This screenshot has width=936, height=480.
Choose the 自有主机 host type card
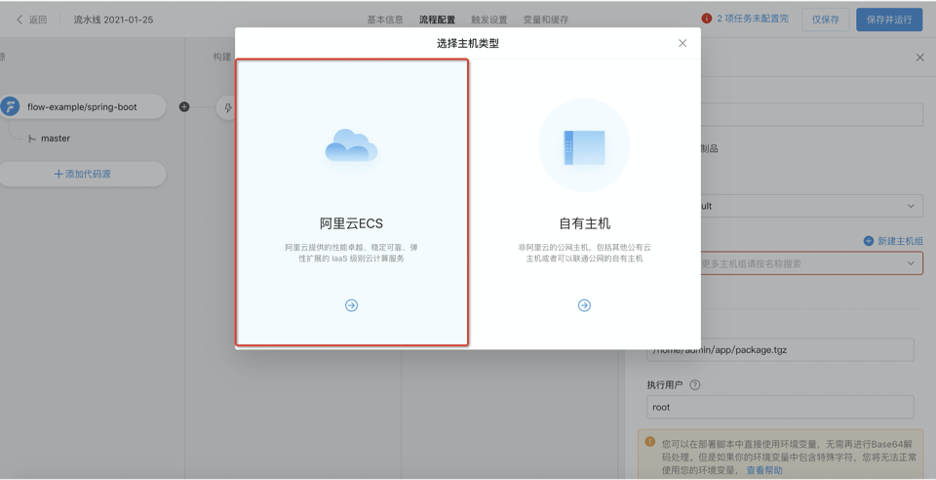point(584,202)
